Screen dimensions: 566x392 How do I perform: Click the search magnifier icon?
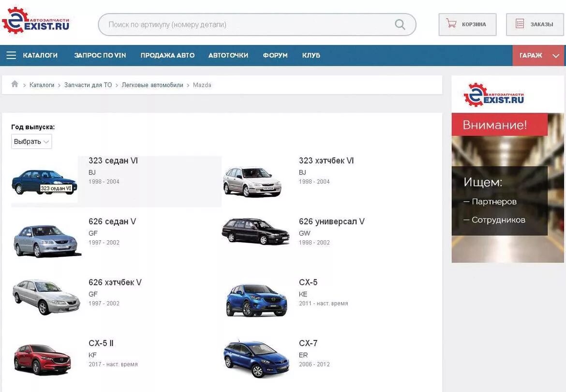tap(400, 25)
